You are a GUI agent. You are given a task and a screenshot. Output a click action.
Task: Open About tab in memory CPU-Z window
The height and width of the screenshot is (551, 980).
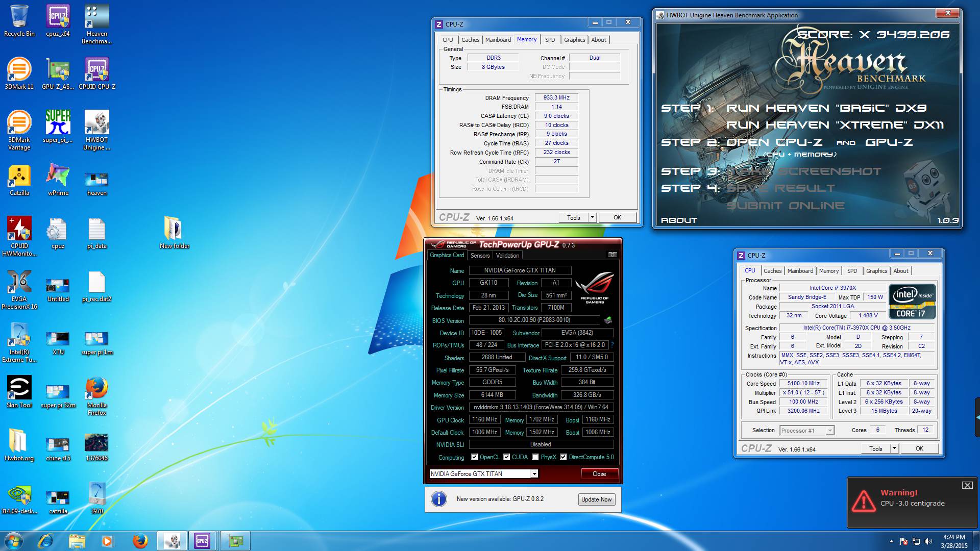click(x=599, y=40)
